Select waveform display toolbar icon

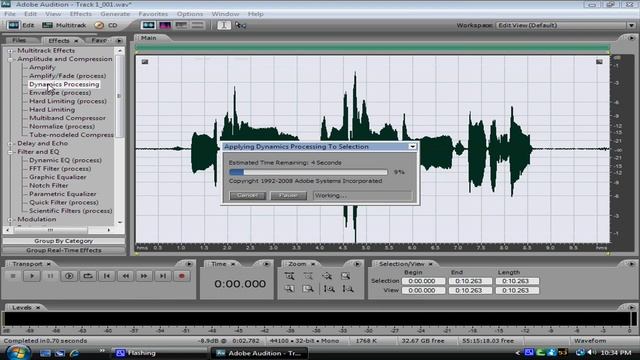tap(148, 25)
